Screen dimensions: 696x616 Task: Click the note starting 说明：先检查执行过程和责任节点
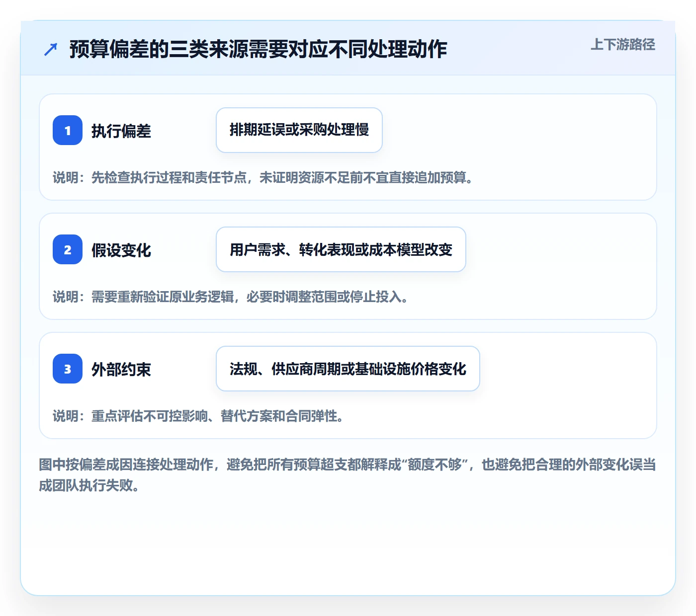tap(263, 177)
